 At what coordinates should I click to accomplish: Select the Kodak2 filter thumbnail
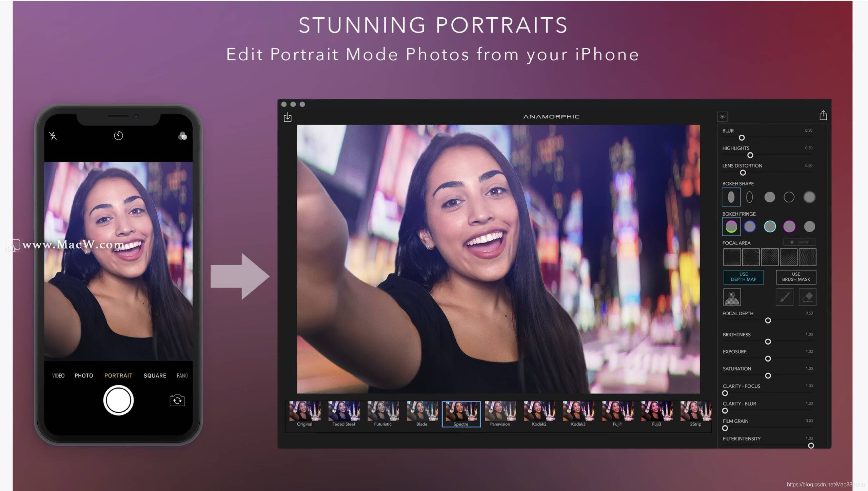coord(539,414)
